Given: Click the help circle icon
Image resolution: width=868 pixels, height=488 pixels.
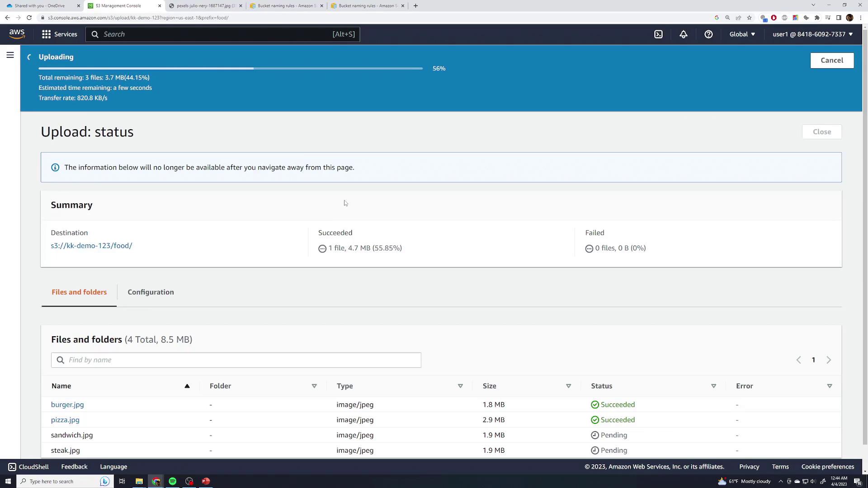Looking at the screenshot, I should point(709,34).
